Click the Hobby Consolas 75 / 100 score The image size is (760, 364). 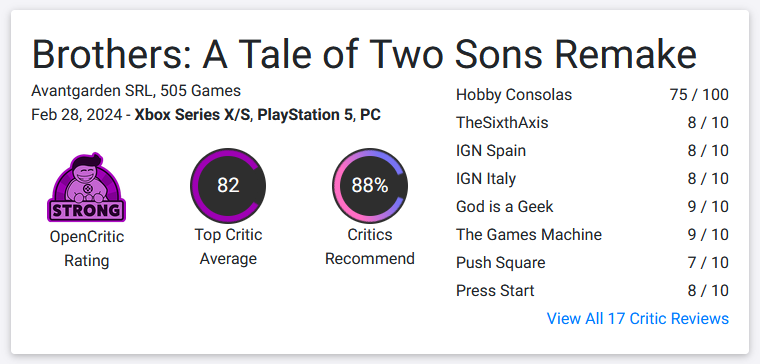(699, 95)
